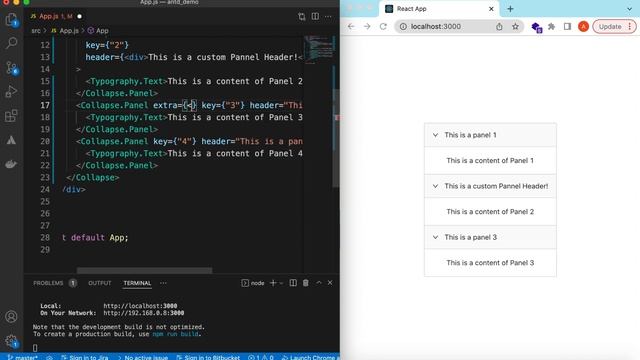Screen dimensions: 640x360
Task: Open the Accounts menu in activity bar
Action: 11,316
